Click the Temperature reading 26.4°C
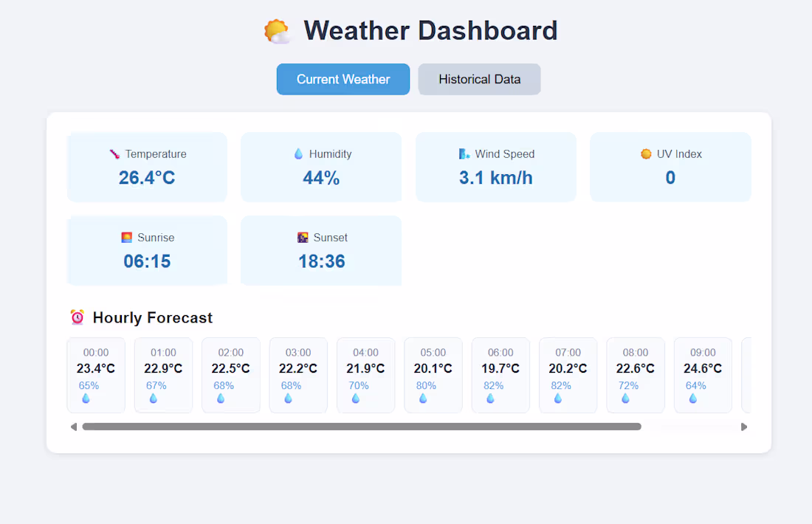 pyautogui.click(x=147, y=177)
